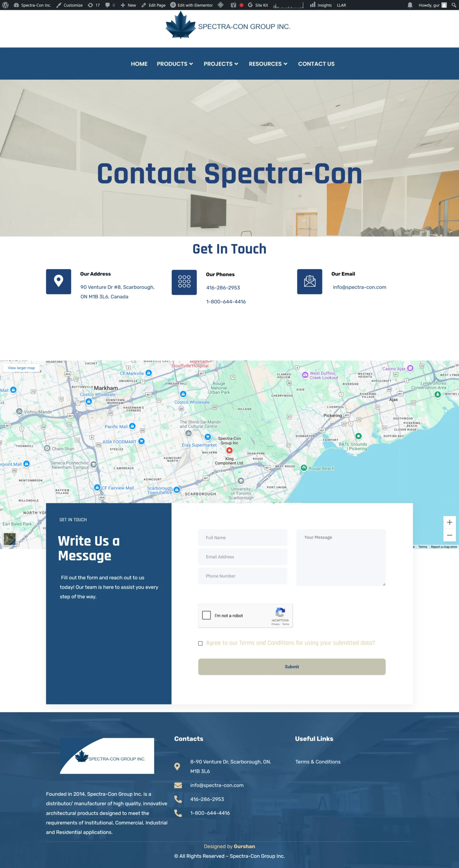Tick the agree to Terms and Conditions checkbox
The height and width of the screenshot is (868, 459).
coord(200,643)
